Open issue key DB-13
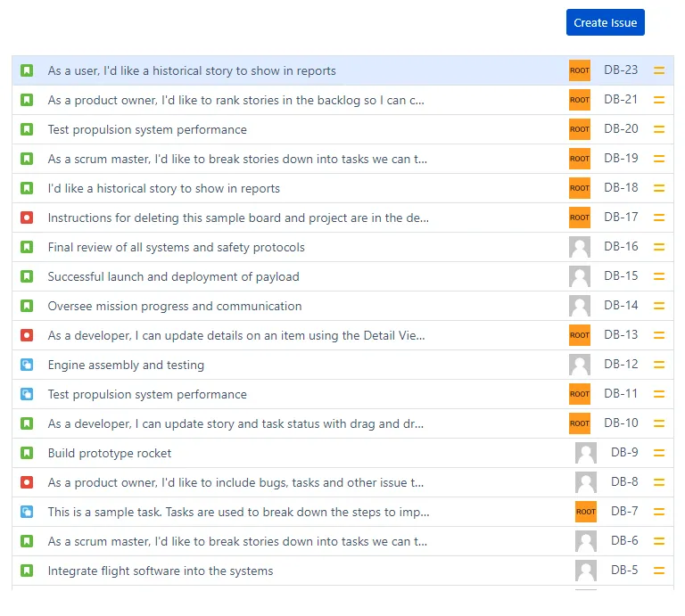The image size is (685, 616). (x=621, y=335)
